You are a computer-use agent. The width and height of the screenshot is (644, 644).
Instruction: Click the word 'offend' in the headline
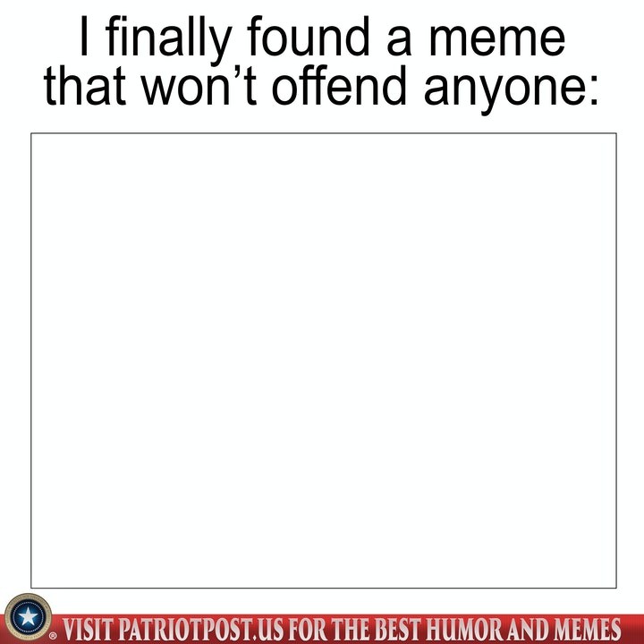(339, 85)
